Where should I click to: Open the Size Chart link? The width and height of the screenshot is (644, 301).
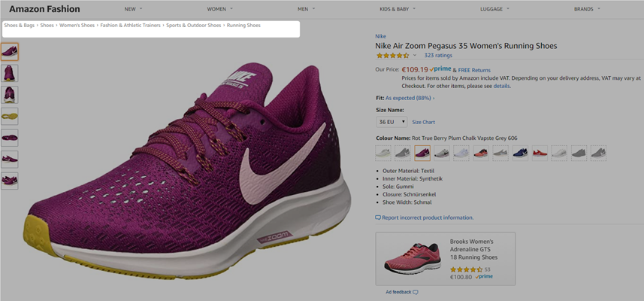click(x=423, y=122)
